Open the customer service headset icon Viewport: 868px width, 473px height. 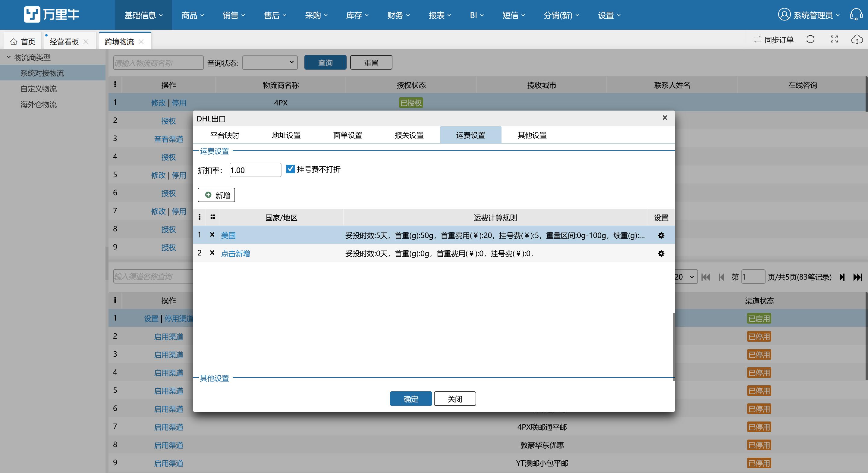[x=856, y=14]
